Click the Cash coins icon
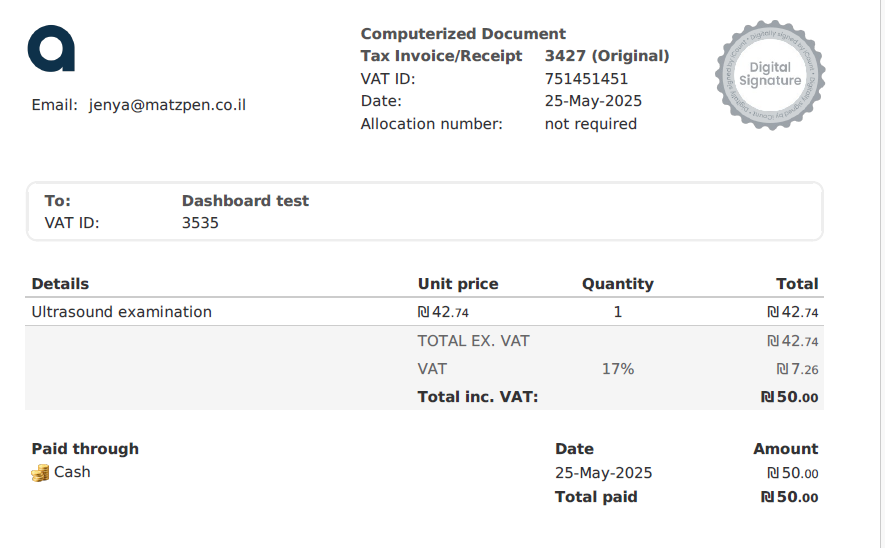 pos(40,473)
